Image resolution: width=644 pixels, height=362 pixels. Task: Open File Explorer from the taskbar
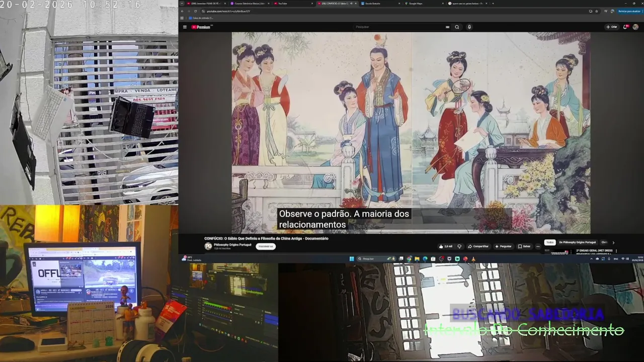click(x=417, y=259)
